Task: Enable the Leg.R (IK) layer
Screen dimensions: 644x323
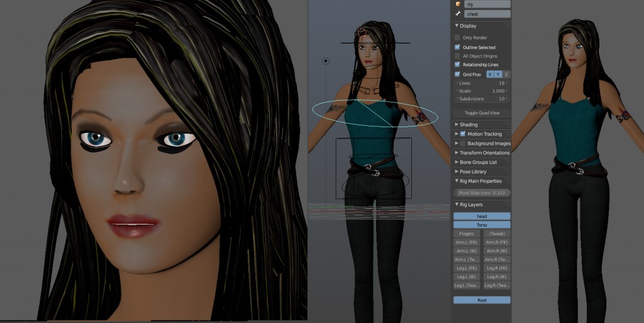Action: tap(497, 276)
